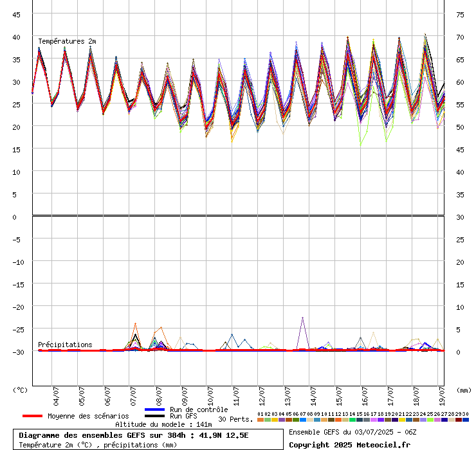Click the -30 value on the temperature axis
476x450 pixels.
click(18, 352)
